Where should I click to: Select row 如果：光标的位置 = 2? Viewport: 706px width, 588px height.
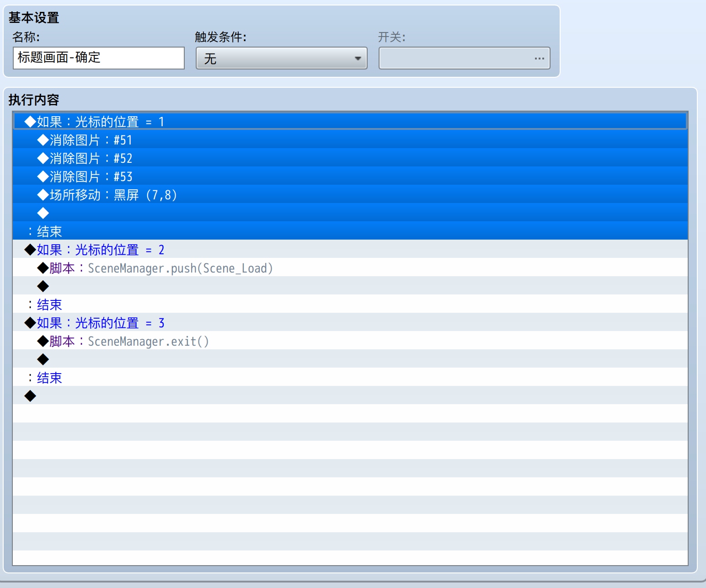350,249
